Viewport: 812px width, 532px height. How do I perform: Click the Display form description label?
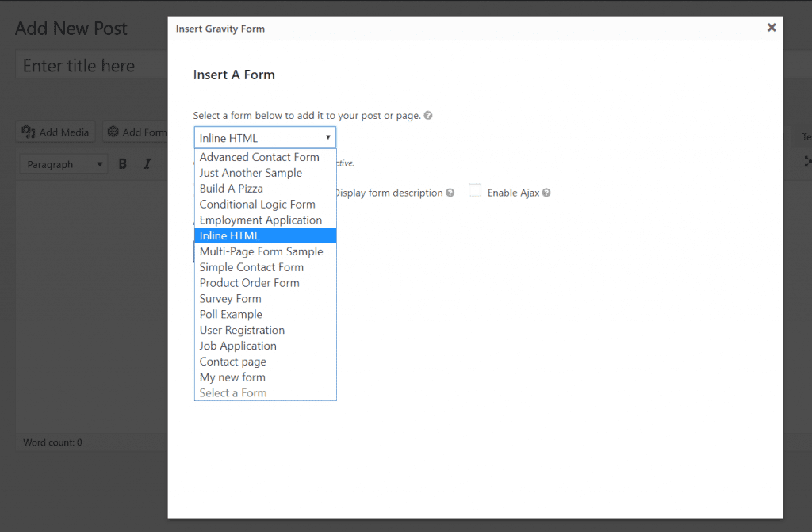(x=389, y=193)
